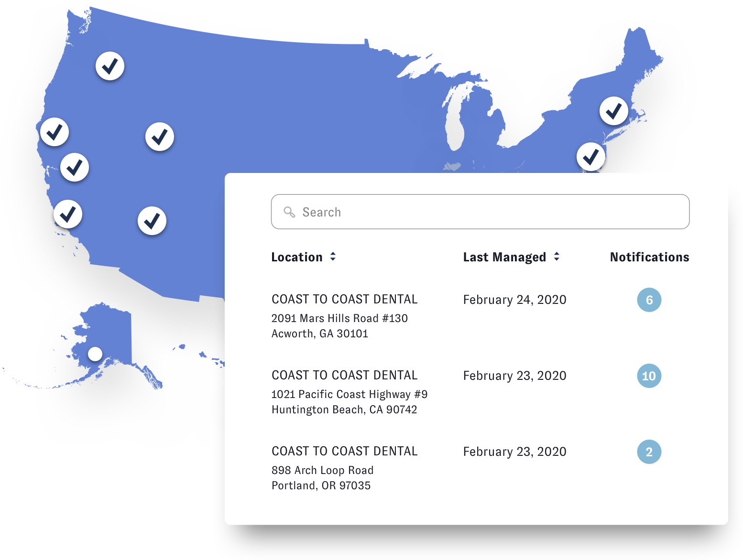Sort by Location column arrows
Viewport: 743px width, 560px height.
coord(333,257)
